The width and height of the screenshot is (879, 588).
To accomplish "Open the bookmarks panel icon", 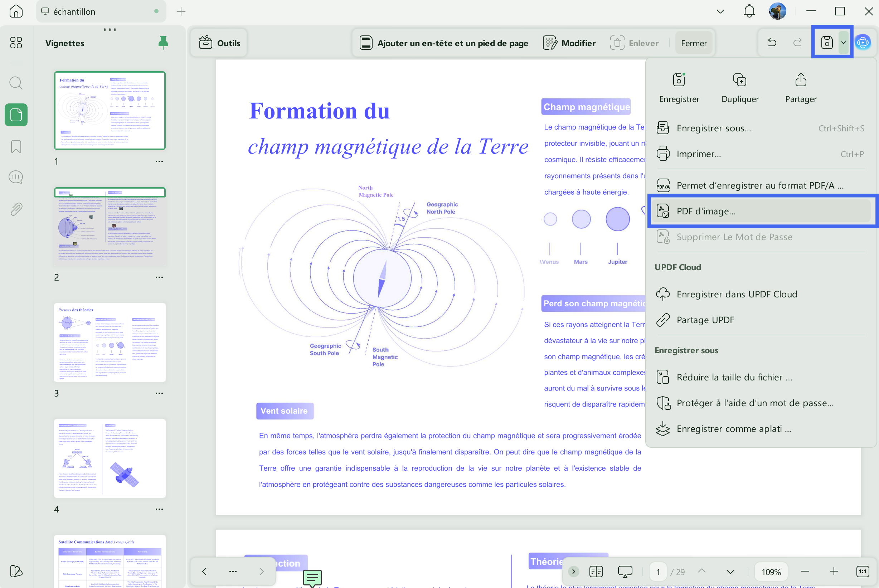I will pos(16,146).
